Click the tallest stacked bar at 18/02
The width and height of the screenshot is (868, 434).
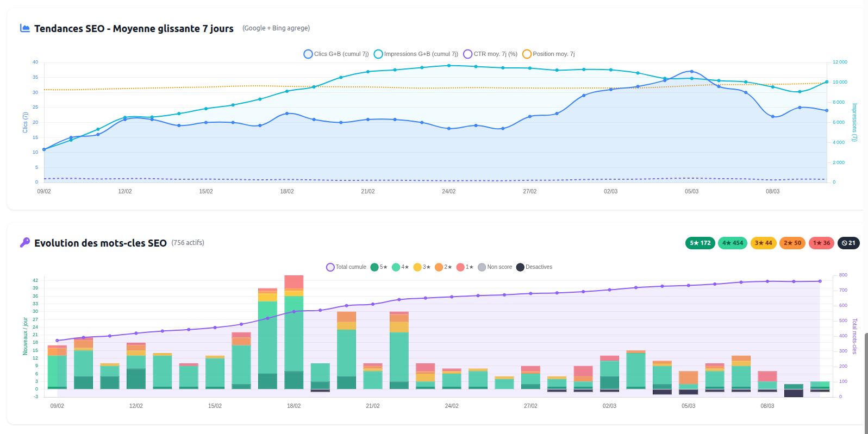click(294, 332)
